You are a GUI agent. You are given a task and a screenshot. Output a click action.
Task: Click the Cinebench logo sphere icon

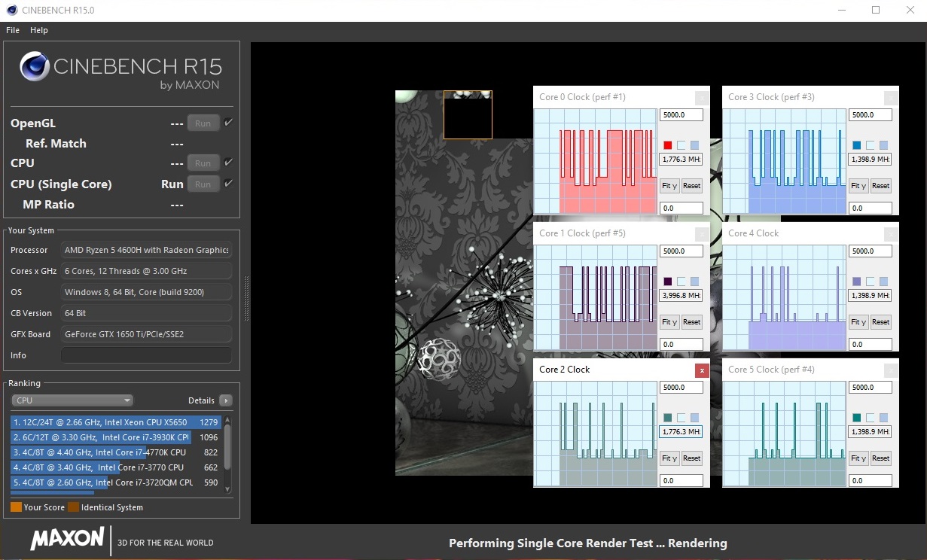[35, 67]
